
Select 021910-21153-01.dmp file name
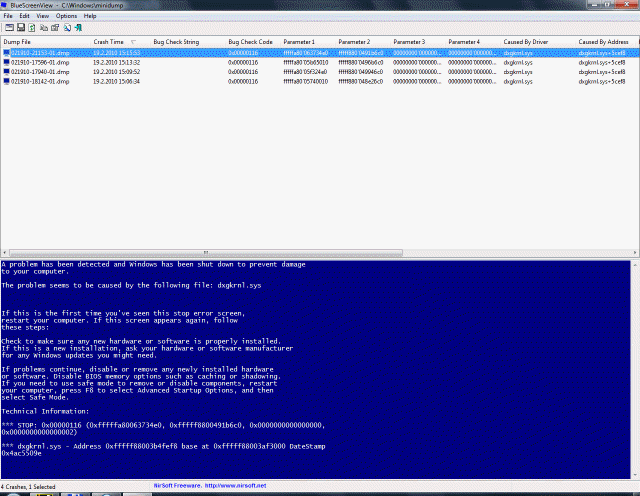(x=40, y=53)
